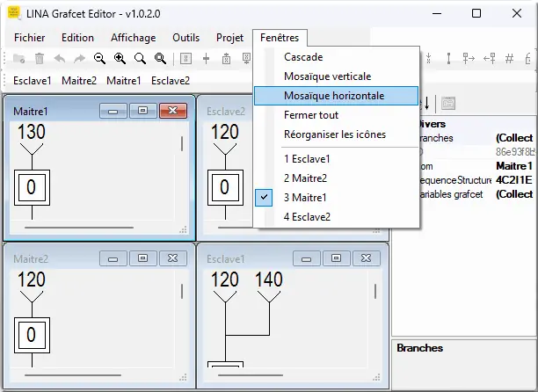Select the Branches '(Collect' property value
Image resolution: width=538 pixels, height=392 pixels.
(x=514, y=138)
